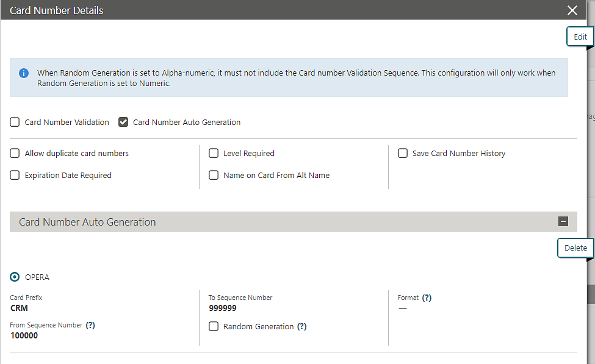Toggle the Random Generation checkbox

tap(213, 326)
